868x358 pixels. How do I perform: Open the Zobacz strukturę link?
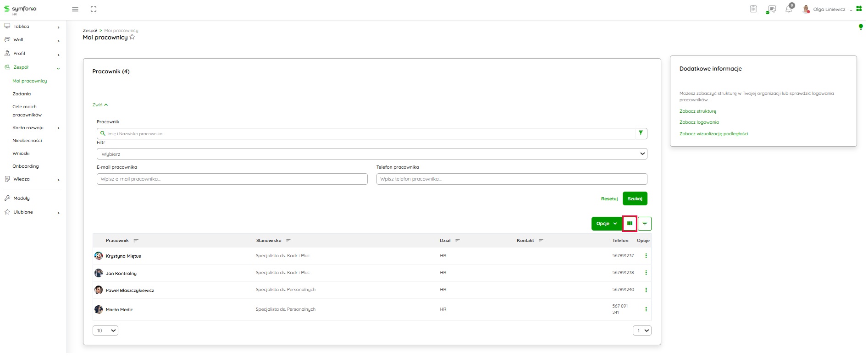click(x=697, y=111)
